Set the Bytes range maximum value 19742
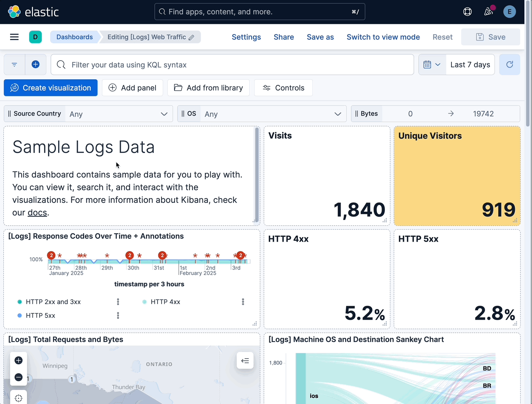The width and height of the screenshot is (532, 404). coord(483,114)
